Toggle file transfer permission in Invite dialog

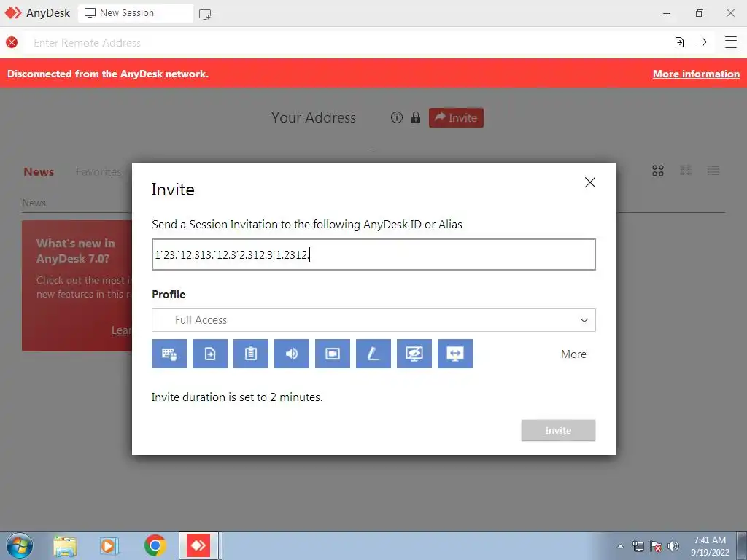(x=210, y=354)
